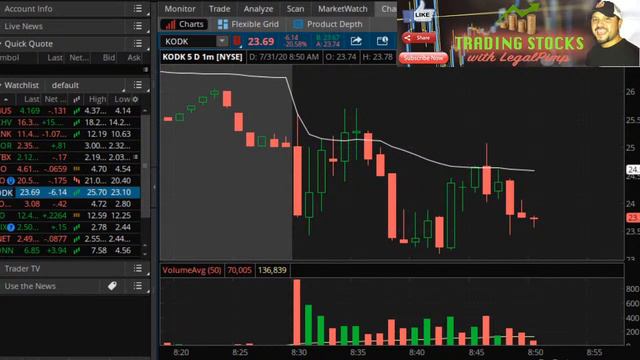Open the Trader TV gadget menu icon
This screenshot has height=360, width=640.
138,268
